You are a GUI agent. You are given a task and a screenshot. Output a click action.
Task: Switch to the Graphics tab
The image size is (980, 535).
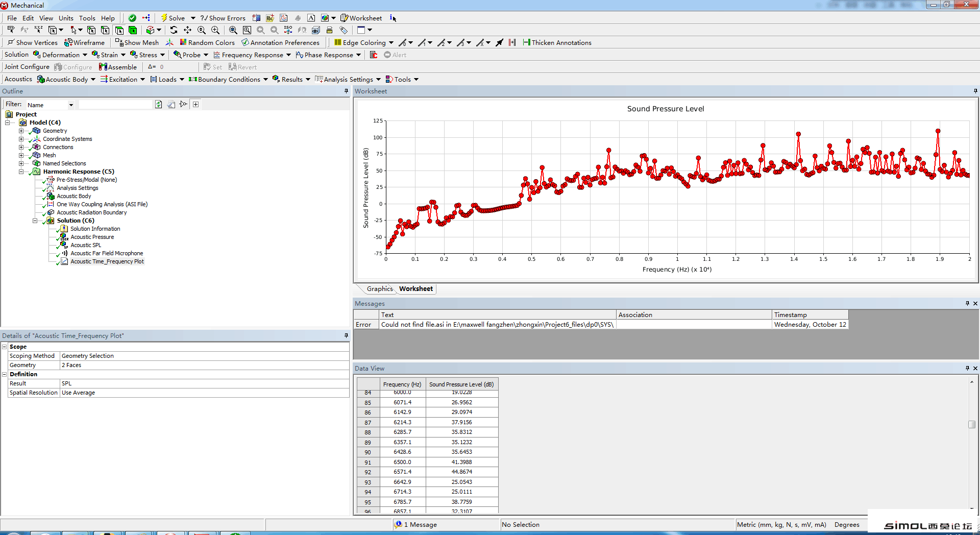(x=380, y=288)
